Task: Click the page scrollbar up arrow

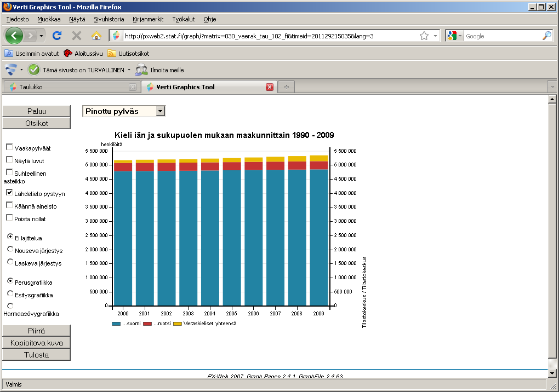Action: [x=552, y=99]
